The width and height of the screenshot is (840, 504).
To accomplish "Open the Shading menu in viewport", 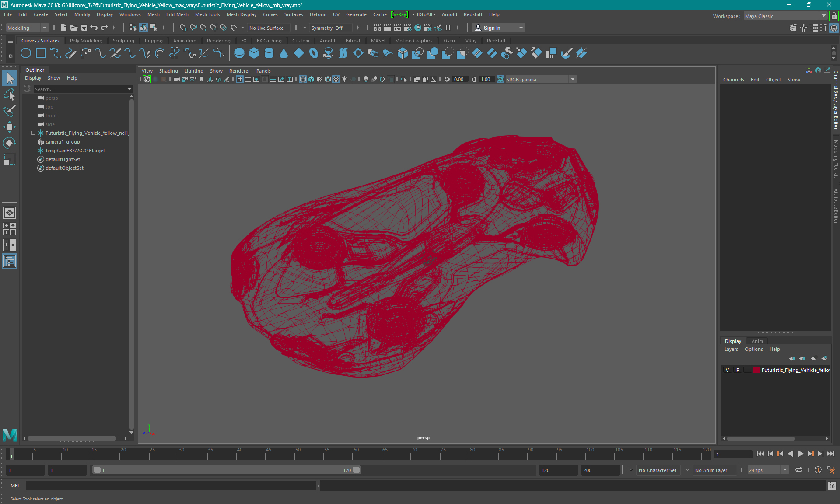I will [168, 71].
